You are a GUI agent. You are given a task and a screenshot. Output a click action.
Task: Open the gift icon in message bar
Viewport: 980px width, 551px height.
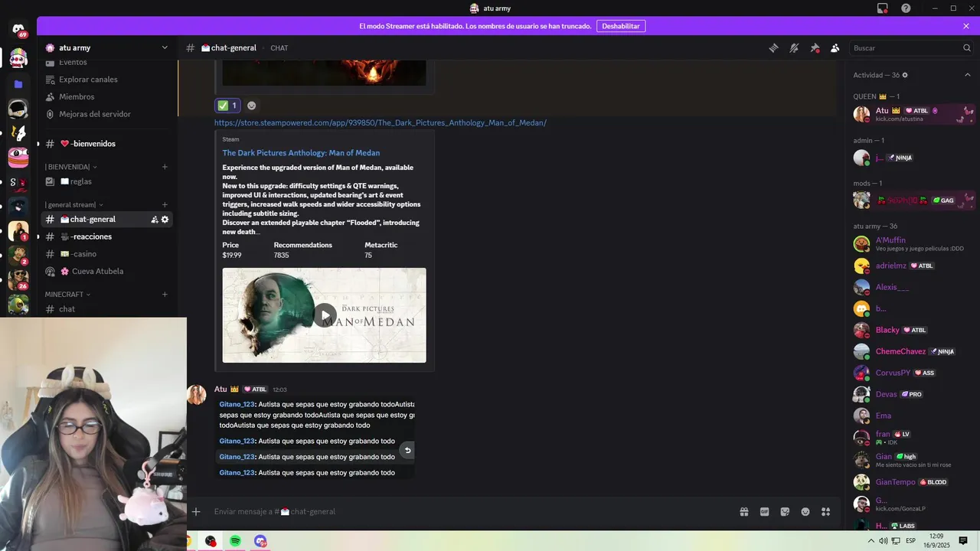(743, 512)
